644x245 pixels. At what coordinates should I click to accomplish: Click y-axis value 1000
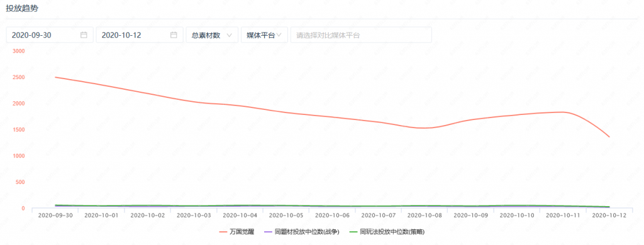point(19,156)
